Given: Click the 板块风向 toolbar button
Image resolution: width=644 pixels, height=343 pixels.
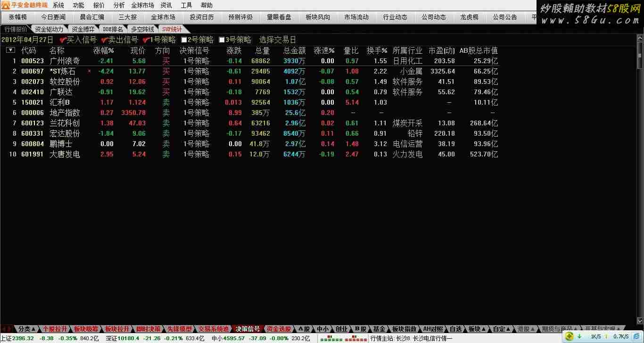Looking at the screenshot, I should pos(318,17).
